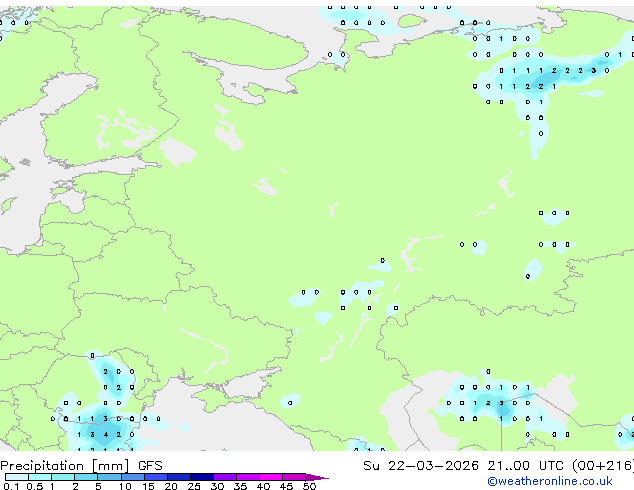Pick the 40–45 mm magenta legend swatch
Screen dimensions: 634x490
[271, 477]
